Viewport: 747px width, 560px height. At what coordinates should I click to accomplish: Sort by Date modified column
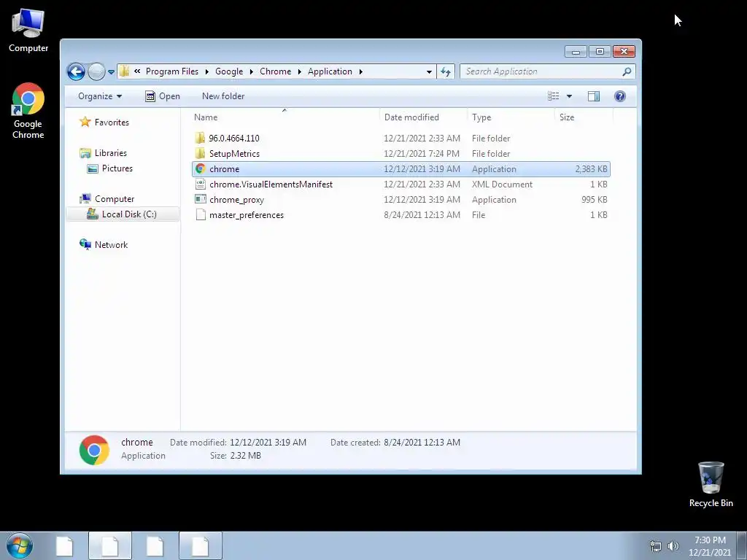(423, 117)
